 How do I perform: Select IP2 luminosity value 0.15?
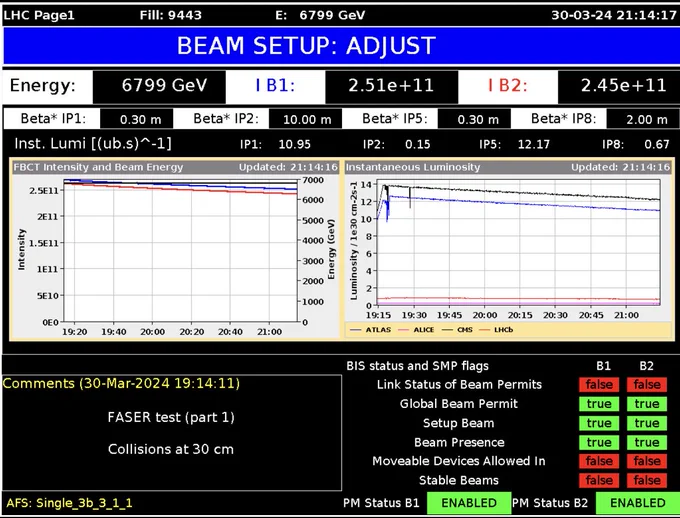[418, 144]
